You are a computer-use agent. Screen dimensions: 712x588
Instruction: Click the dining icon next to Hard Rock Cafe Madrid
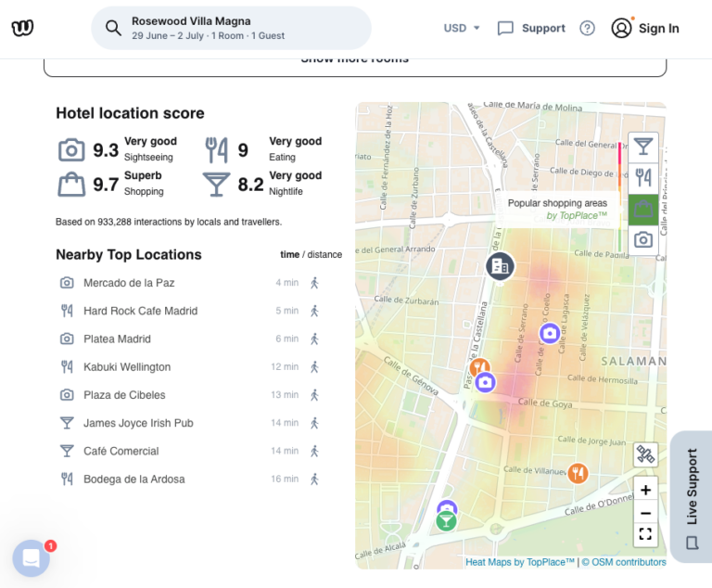pyautogui.click(x=67, y=311)
